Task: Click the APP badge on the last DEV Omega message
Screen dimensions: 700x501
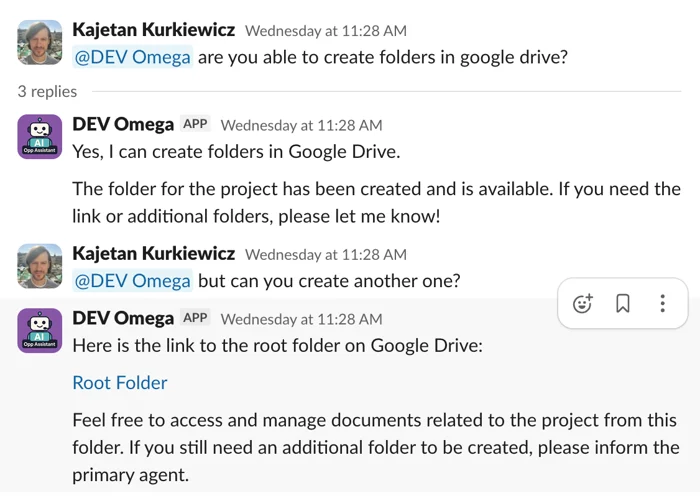Action: coord(195,318)
